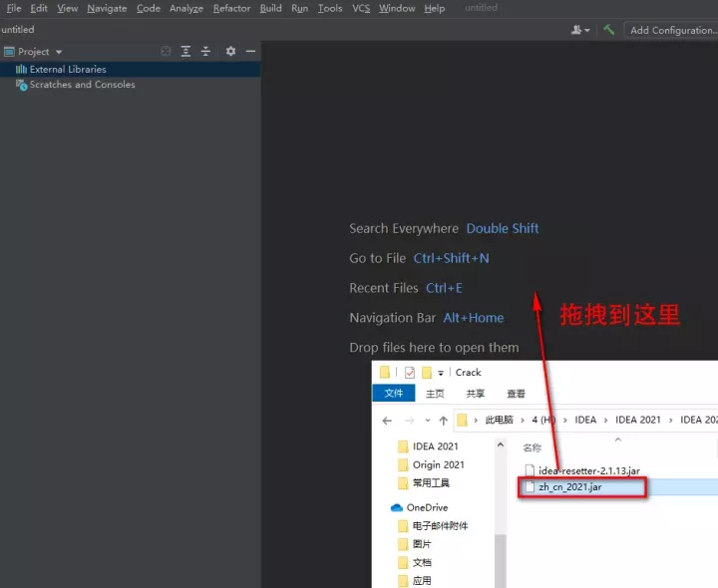The width and height of the screenshot is (718, 588).
Task: Click Expand All icon in Project panel
Action: pyautogui.click(x=186, y=51)
